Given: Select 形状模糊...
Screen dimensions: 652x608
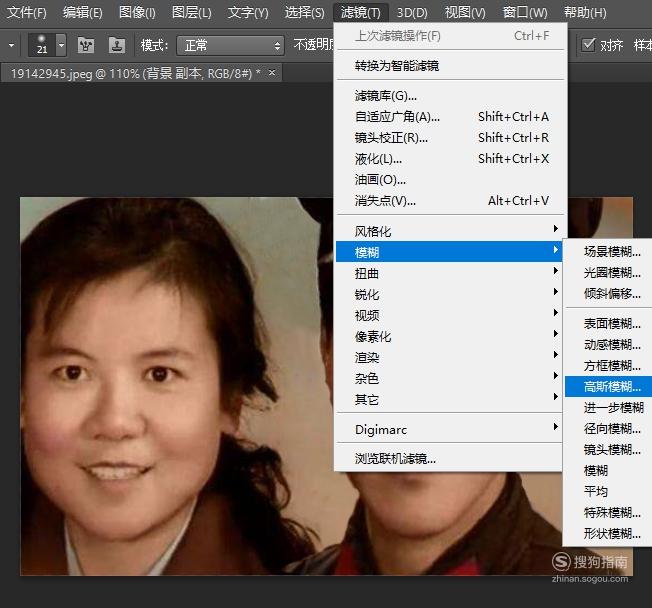Looking at the screenshot, I should 609,533.
